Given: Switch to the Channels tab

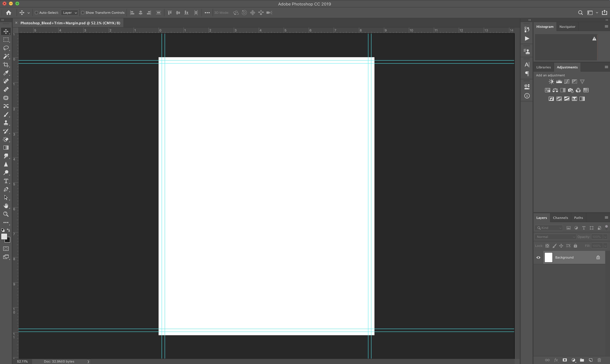Looking at the screenshot, I should [560, 218].
